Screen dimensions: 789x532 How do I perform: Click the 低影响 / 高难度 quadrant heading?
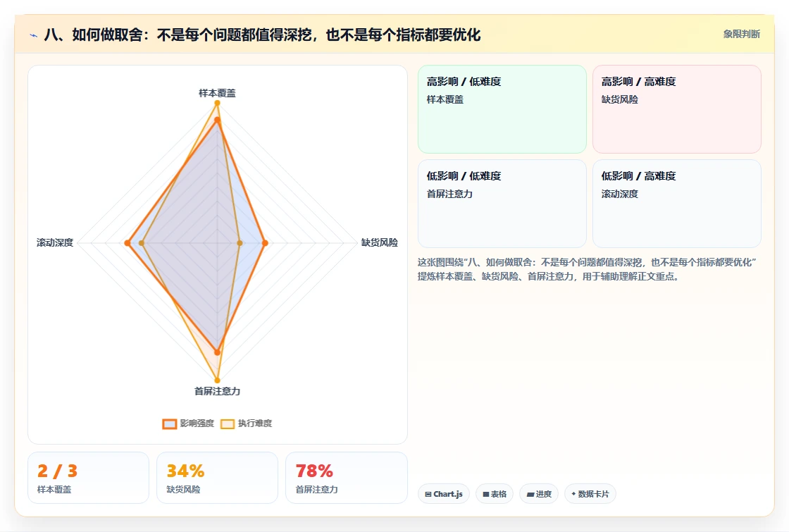tap(638, 176)
